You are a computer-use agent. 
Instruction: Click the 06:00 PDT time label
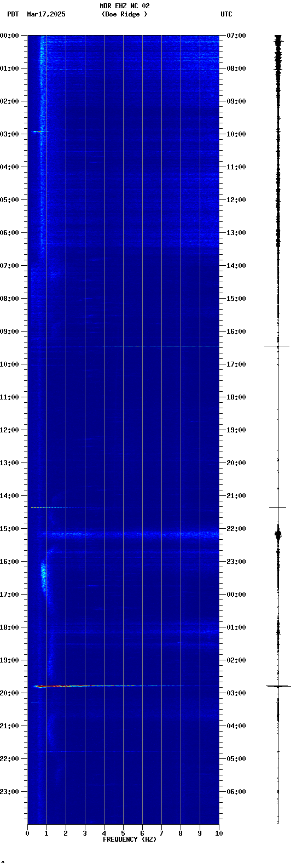tap(9, 233)
